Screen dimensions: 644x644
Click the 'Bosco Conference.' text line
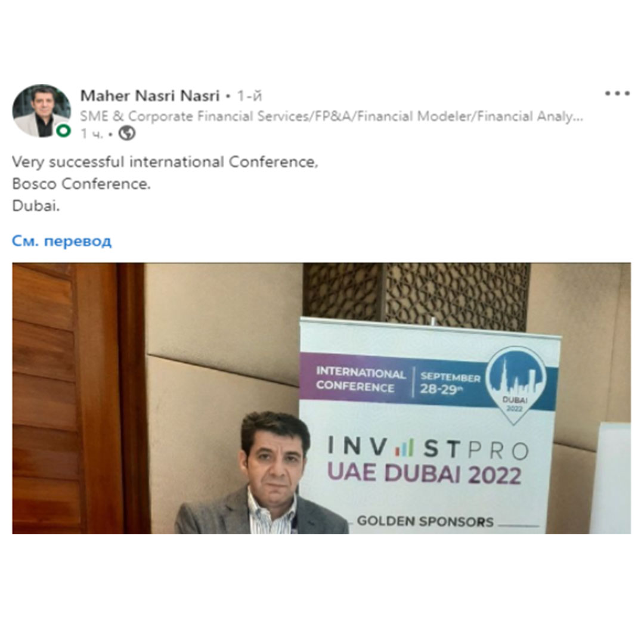point(81,184)
